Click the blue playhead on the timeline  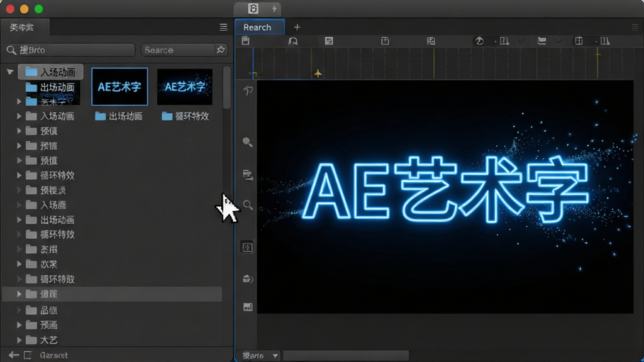tap(253, 63)
